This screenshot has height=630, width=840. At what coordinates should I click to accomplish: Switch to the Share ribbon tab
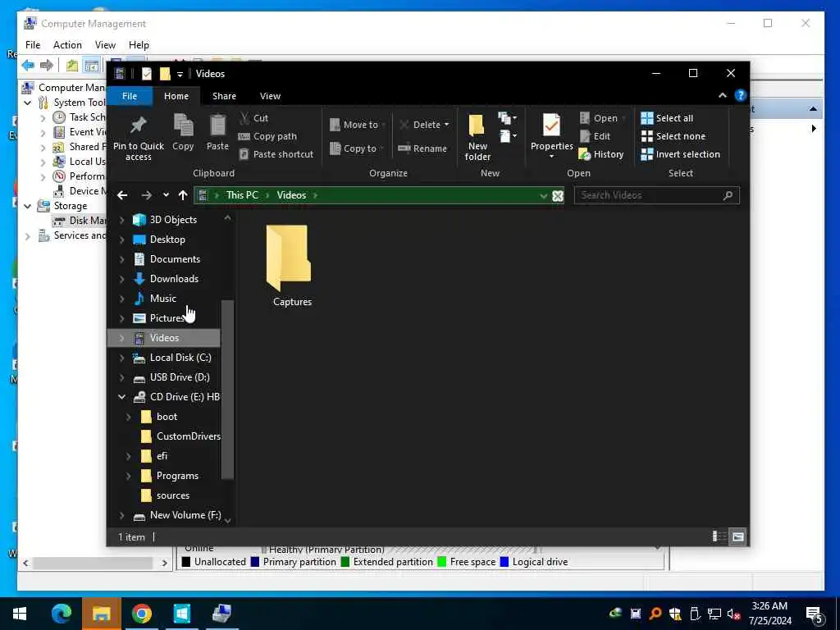tap(224, 96)
